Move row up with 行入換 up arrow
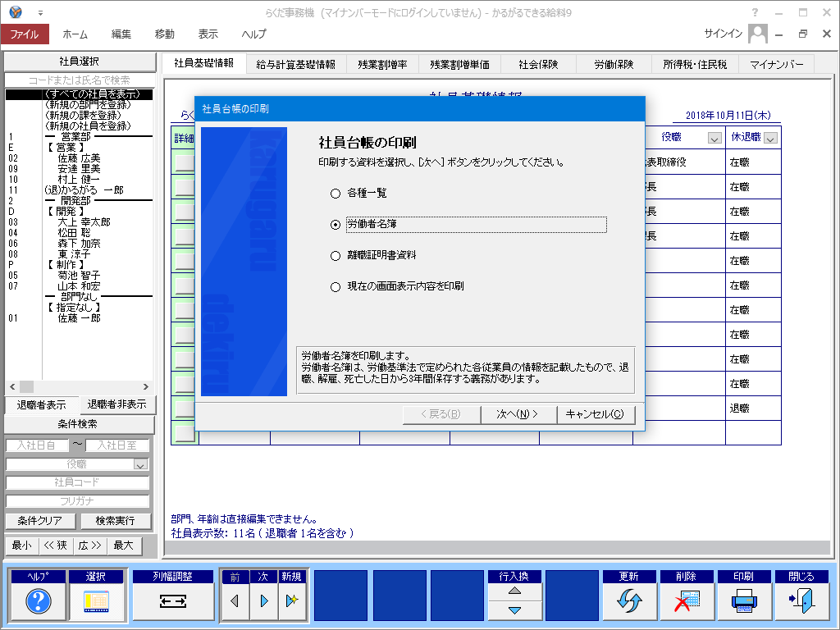 (x=514, y=591)
